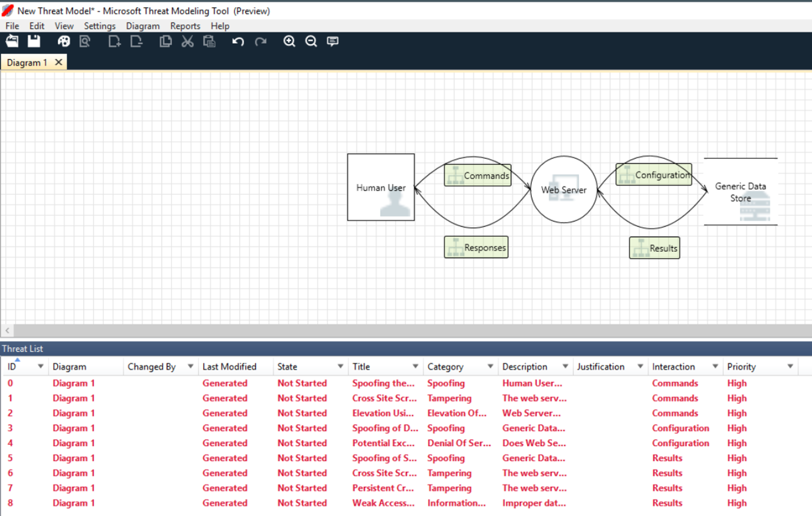Sort by the Last Modified column header
This screenshot has height=516, width=812.
pyautogui.click(x=229, y=367)
